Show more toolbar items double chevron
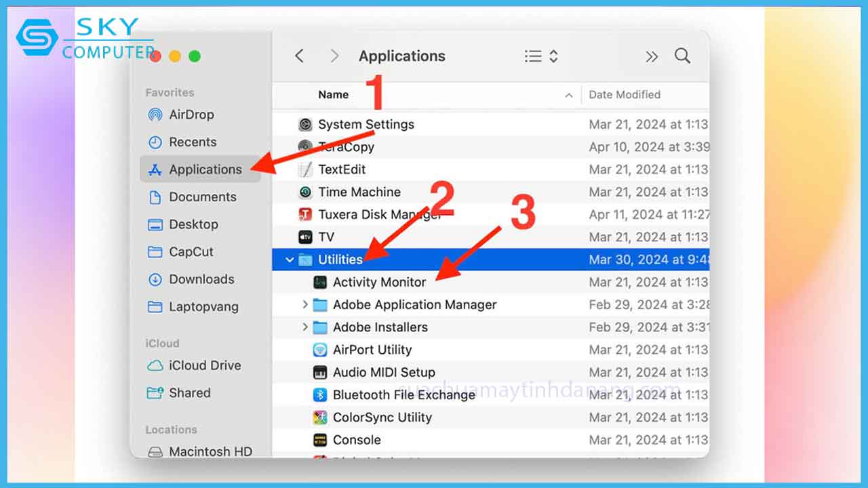Viewport: 868px width, 488px height. point(652,56)
